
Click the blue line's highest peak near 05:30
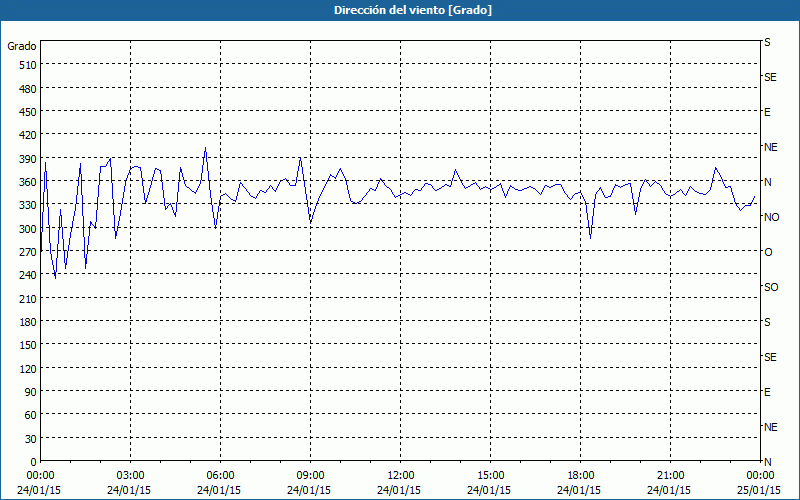click(x=205, y=148)
